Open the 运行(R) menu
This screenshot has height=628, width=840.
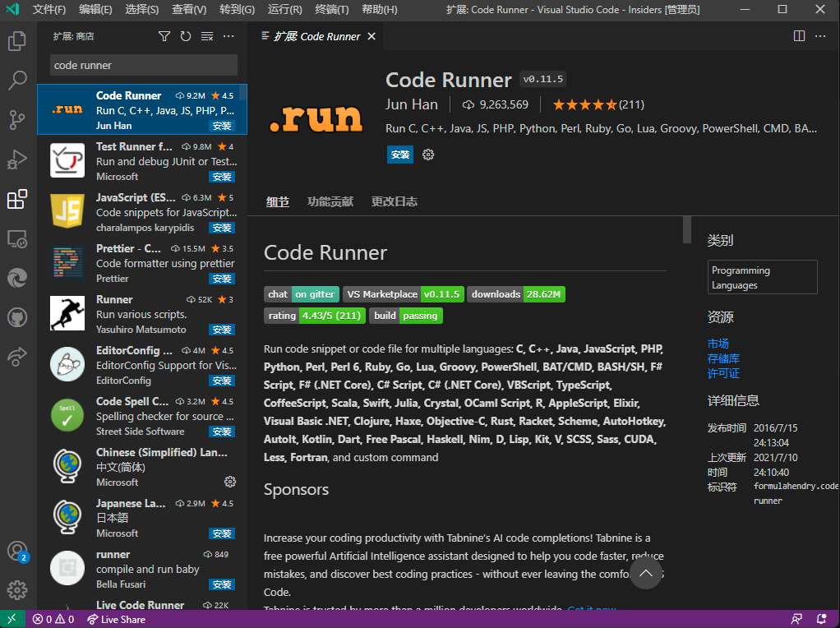284,10
